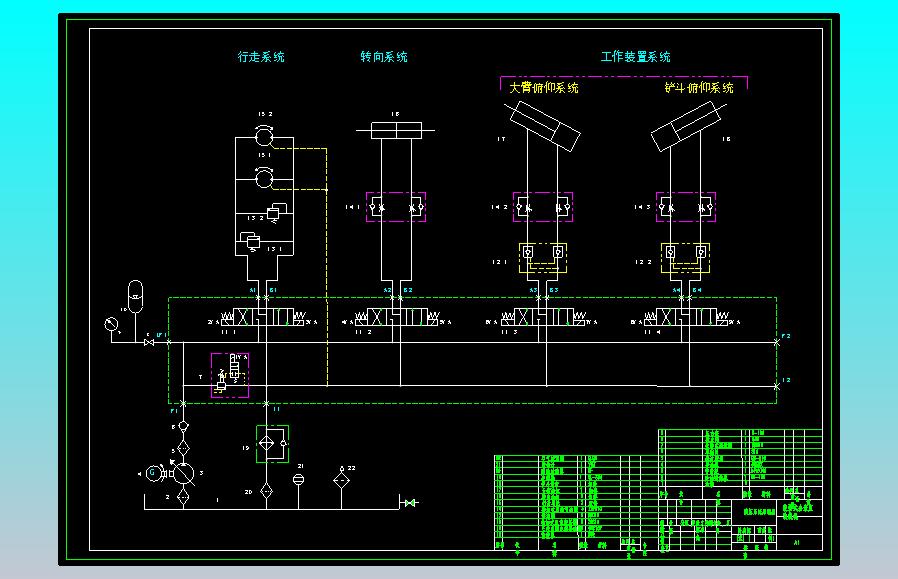This screenshot has height=579, width=898.
Task: Click the tilted boom cylinder symbol 17
Action: pyautogui.click(x=543, y=126)
